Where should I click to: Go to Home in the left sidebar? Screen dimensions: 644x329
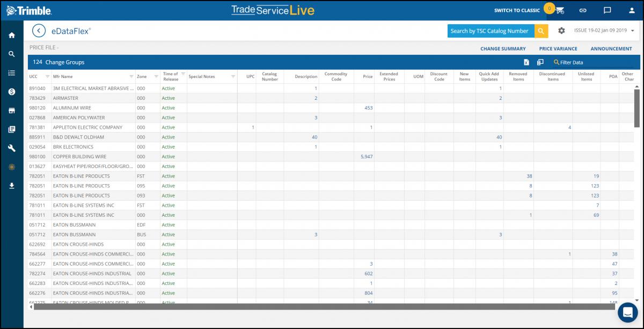pyautogui.click(x=12, y=35)
